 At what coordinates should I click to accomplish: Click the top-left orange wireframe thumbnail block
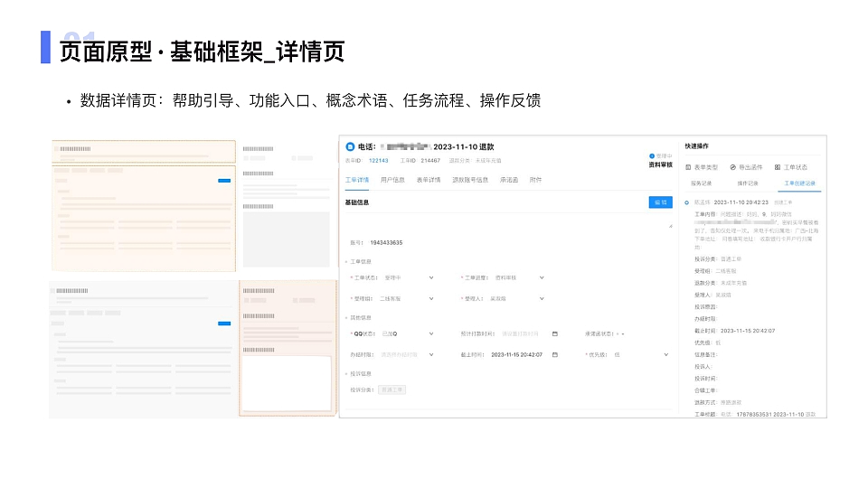tap(144, 152)
